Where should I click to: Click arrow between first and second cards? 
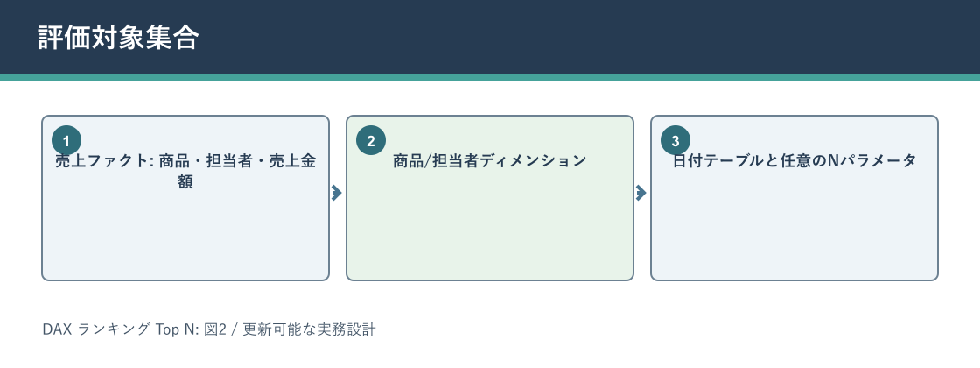(x=336, y=193)
